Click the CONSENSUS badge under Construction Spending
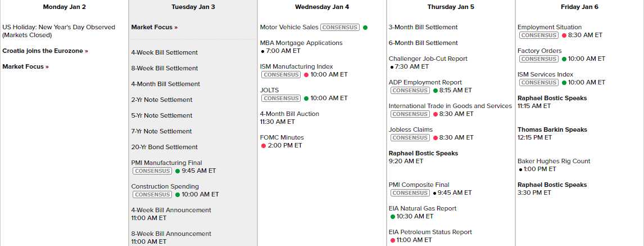Screen dimensions: 644x246 [x=152, y=194]
